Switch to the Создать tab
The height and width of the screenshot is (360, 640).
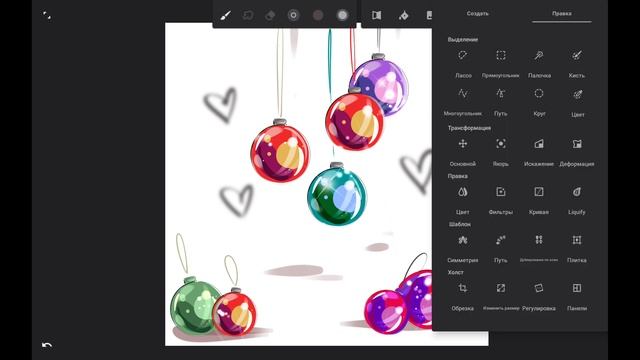[x=478, y=13]
